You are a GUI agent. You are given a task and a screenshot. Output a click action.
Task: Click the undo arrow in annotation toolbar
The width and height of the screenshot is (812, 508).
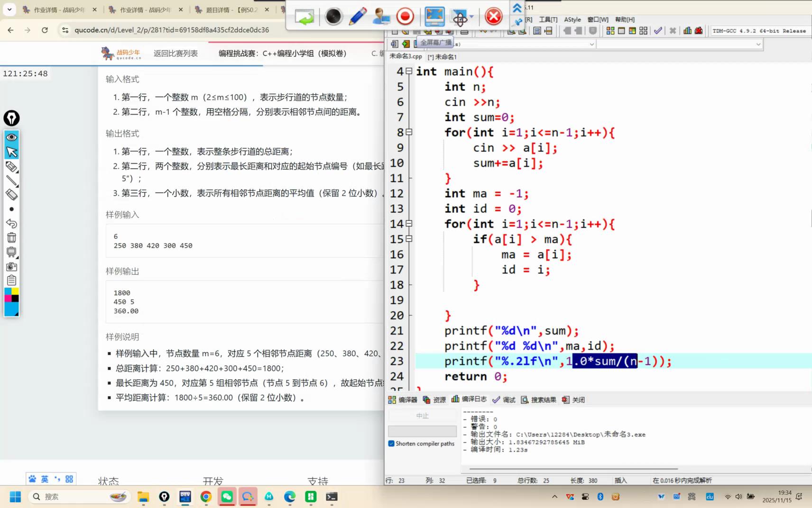coord(11,223)
